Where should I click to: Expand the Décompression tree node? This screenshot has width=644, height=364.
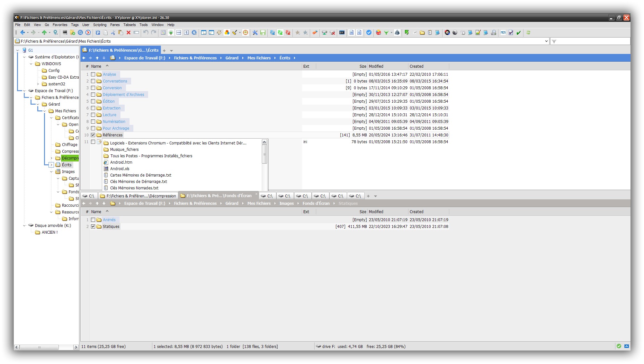(51, 158)
